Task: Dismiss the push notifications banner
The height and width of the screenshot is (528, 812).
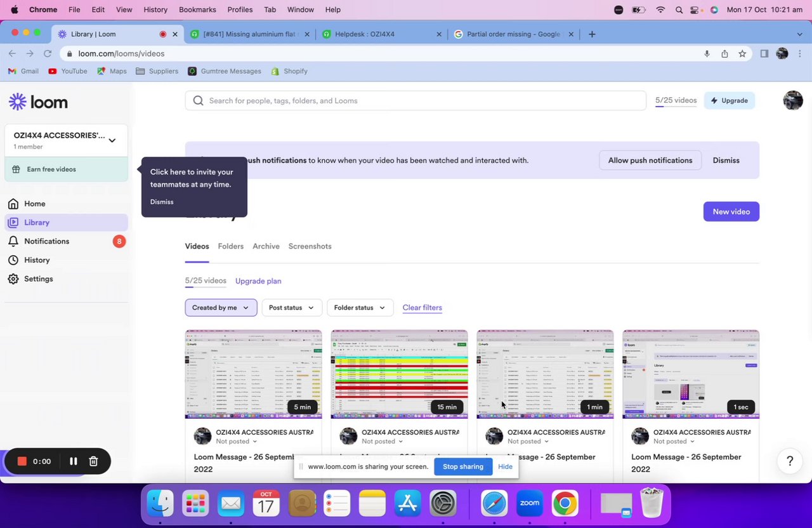Action: click(726, 161)
